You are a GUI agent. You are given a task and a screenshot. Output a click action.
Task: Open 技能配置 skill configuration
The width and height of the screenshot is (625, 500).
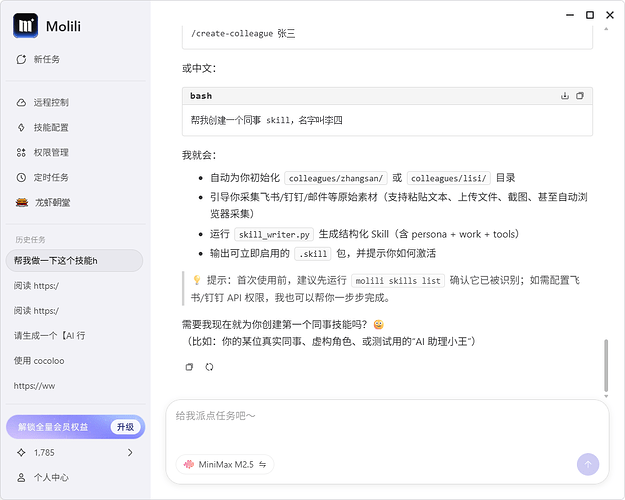[x=50, y=127]
